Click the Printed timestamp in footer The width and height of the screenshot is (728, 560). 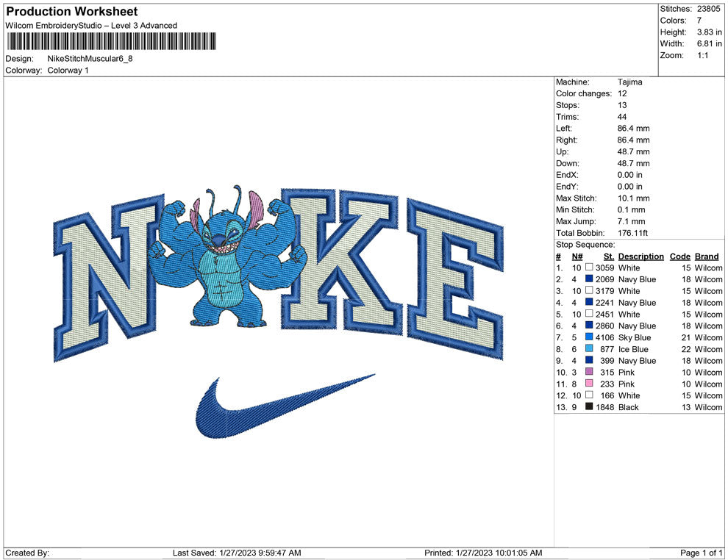coord(483,553)
